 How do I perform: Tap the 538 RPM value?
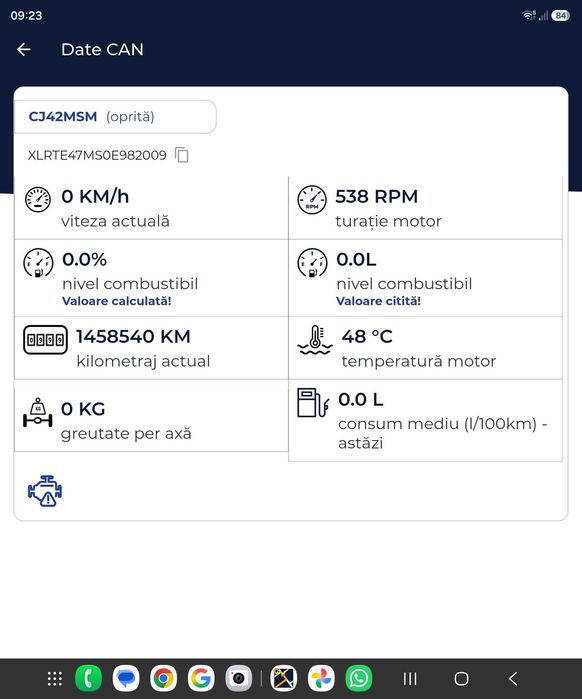coord(377,196)
